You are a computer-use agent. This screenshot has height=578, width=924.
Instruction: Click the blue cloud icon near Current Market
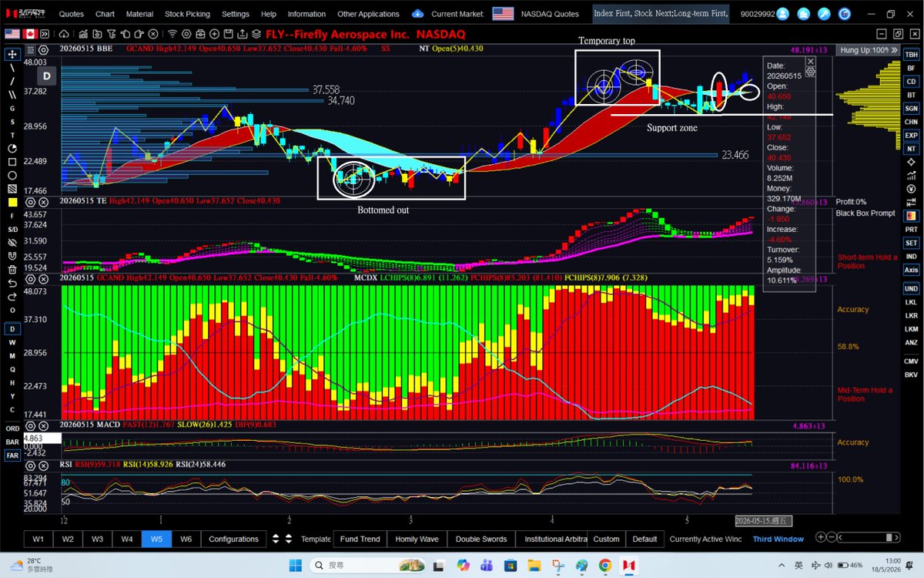pyautogui.click(x=418, y=14)
